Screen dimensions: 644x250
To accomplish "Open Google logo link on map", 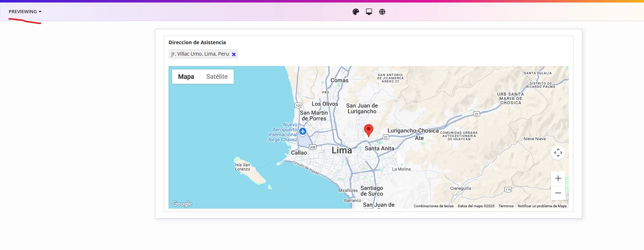I will tap(182, 204).
